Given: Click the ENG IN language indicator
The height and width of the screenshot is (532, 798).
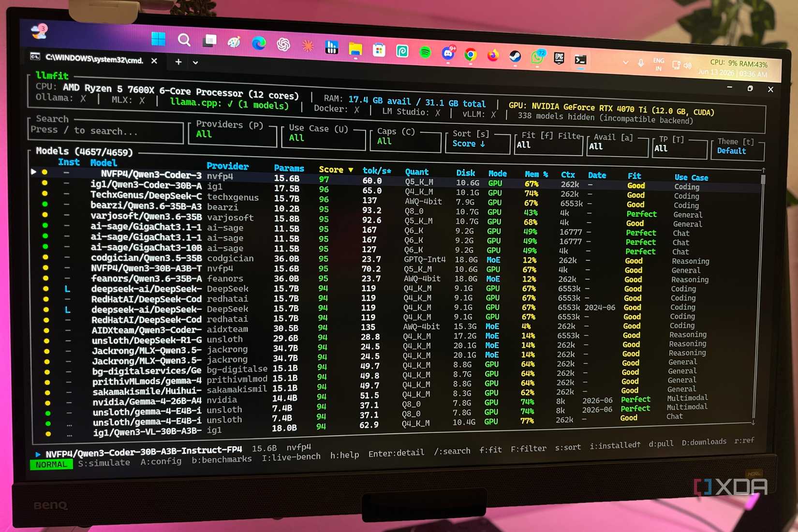Looking at the screenshot, I should [x=658, y=64].
